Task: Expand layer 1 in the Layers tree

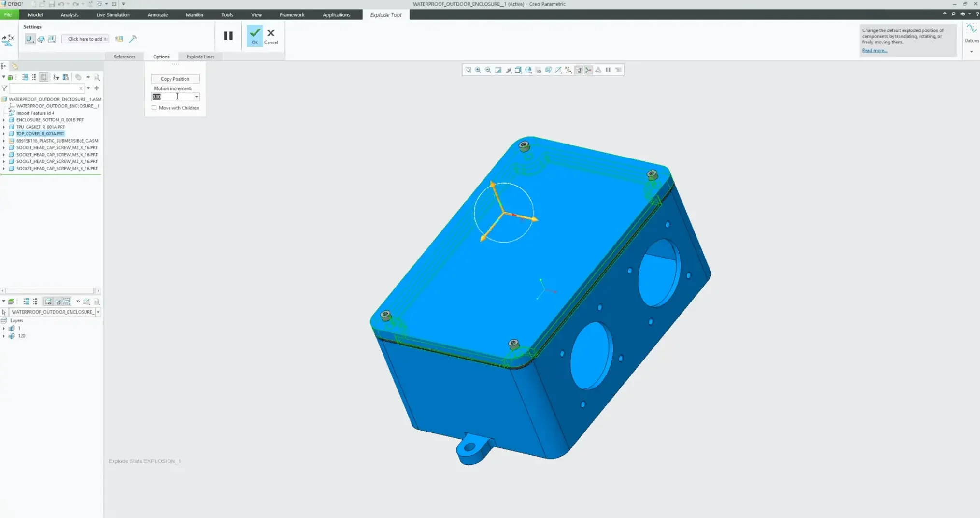Action: [4, 328]
